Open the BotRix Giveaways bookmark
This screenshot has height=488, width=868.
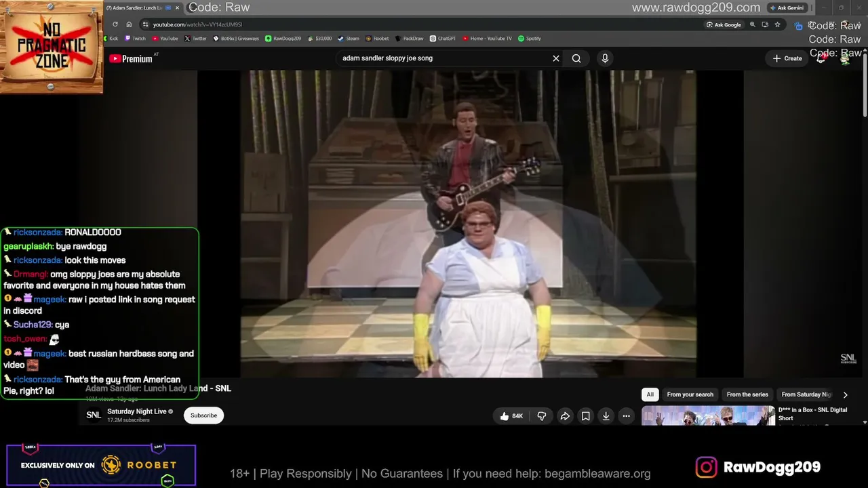coord(236,39)
